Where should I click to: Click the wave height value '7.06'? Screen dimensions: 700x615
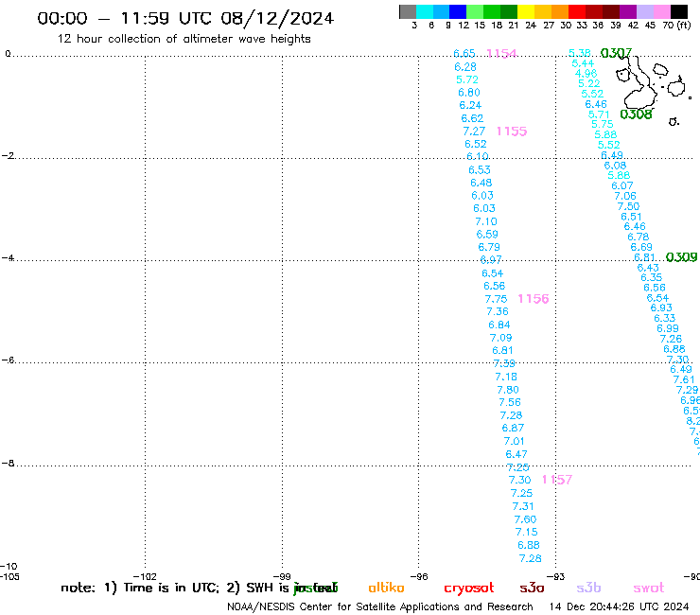click(625, 196)
